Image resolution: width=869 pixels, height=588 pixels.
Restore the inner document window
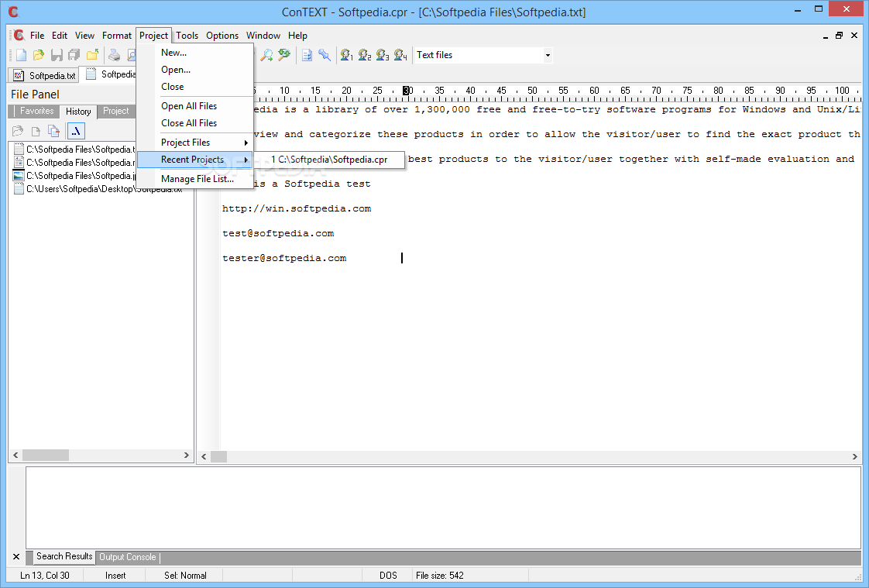839,36
